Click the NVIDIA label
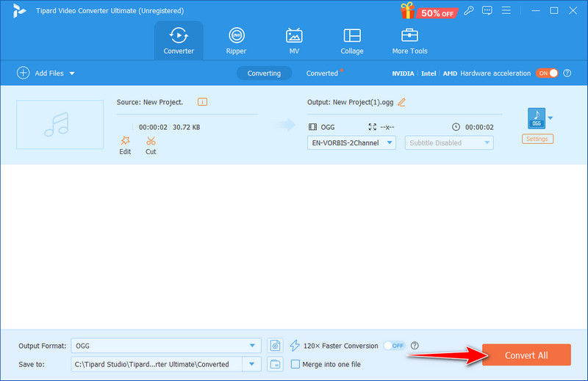Viewport: 588px width, 381px height. (403, 73)
